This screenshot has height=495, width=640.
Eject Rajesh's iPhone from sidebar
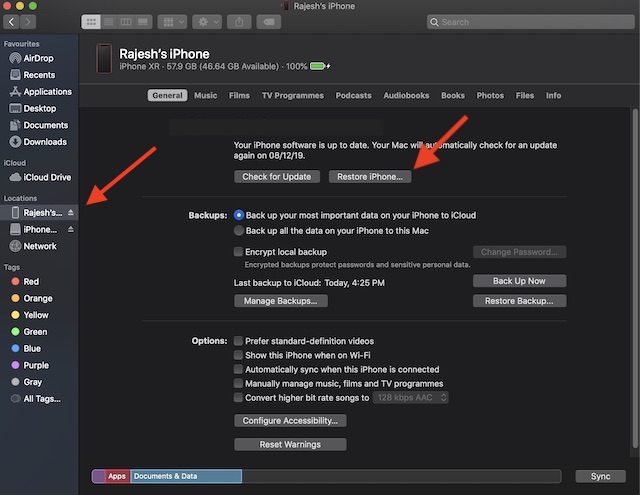(x=71, y=213)
